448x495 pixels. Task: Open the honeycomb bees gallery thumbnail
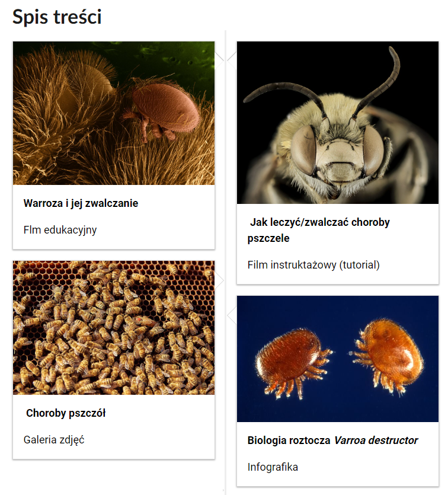114,328
